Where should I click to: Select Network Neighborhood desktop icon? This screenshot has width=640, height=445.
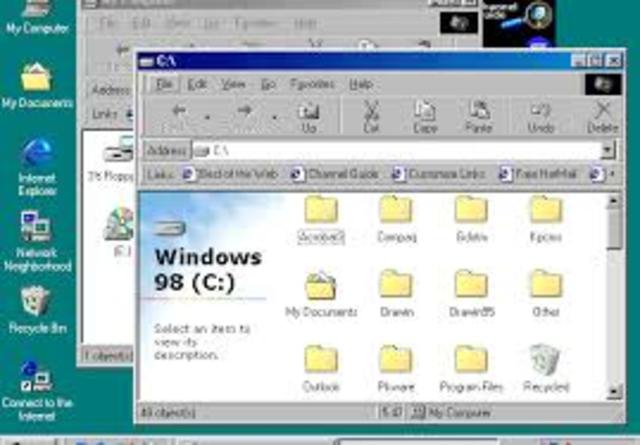coord(37,241)
